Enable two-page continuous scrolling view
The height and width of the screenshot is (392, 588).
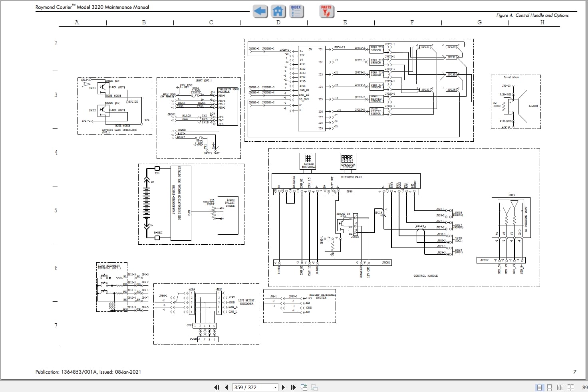(x=570, y=387)
